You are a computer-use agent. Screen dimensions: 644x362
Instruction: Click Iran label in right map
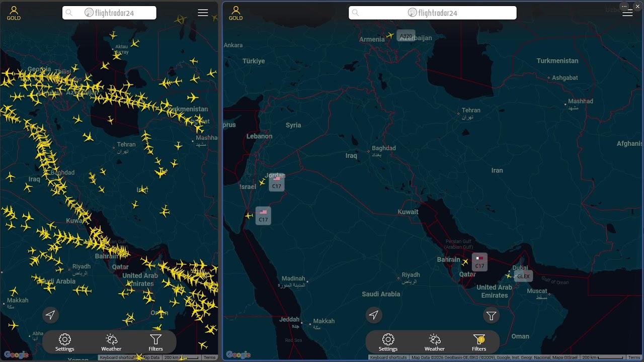pos(497,170)
